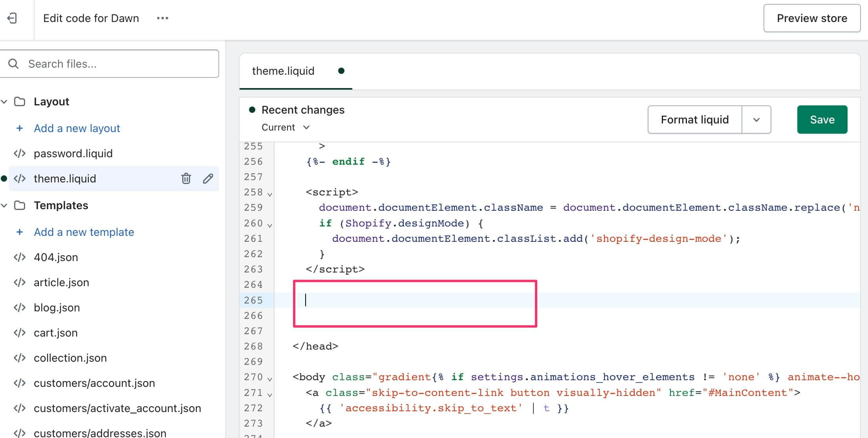Click the search magnifier icon

[x=13, y=64]
